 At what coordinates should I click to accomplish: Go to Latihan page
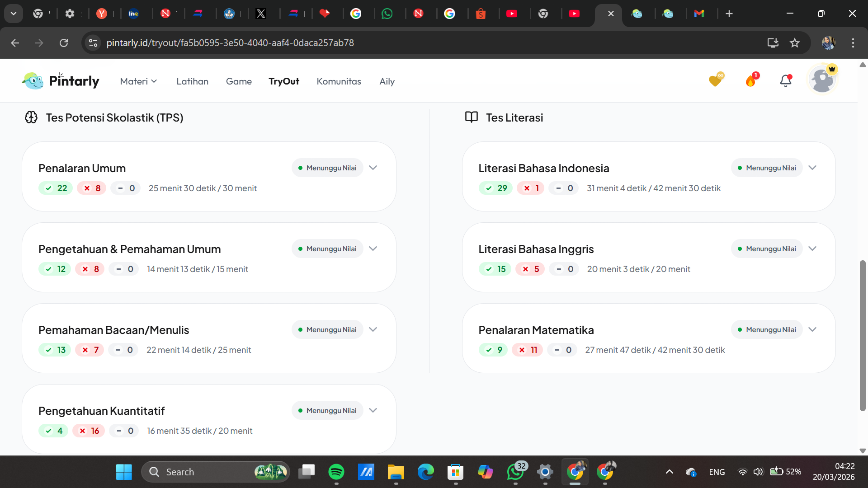(x=192, y=81)
